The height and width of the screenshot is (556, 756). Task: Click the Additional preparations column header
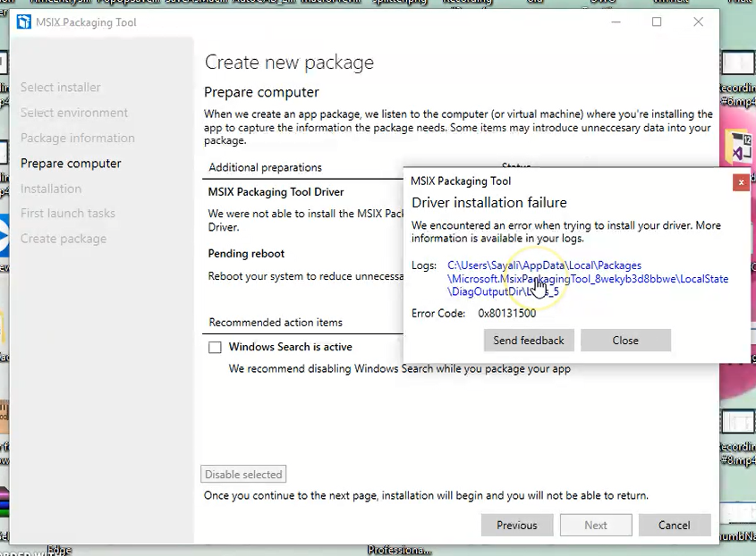265,167
